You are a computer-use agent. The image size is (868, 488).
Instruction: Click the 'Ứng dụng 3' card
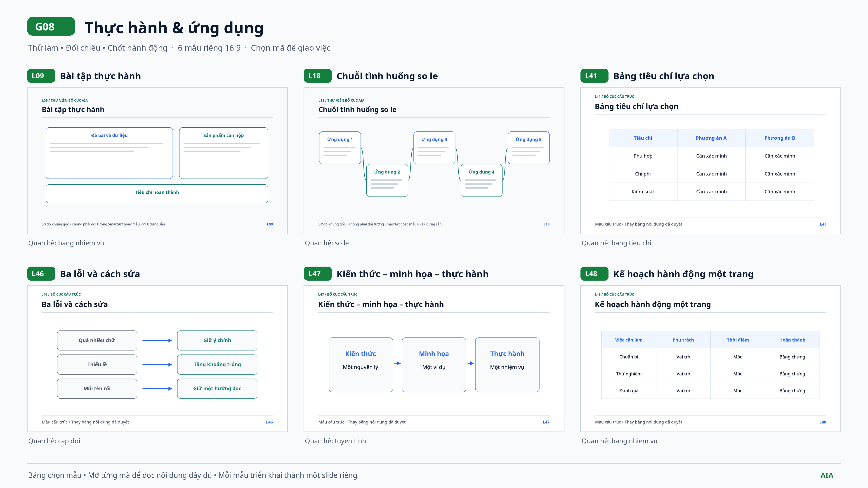[434, 148]
